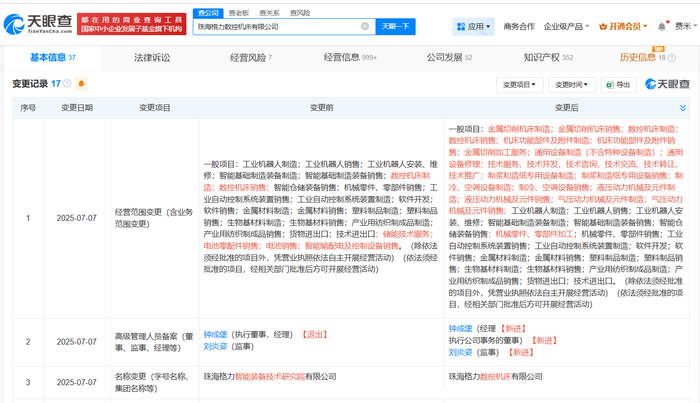This screenshot has width=700, height=403.
Task: Clear the search box with X icon
Action: coord(365,27)
